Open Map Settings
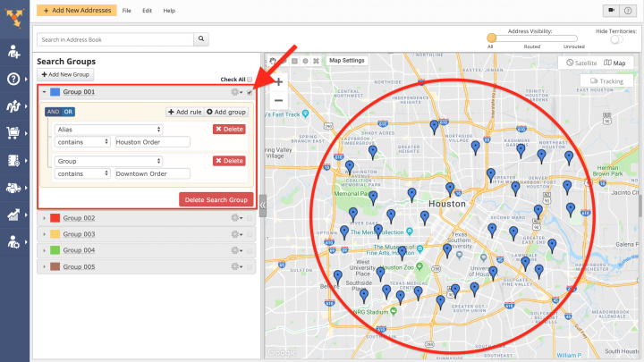The height and width of the screenshot is (362, 644). [x=347, y=61]
